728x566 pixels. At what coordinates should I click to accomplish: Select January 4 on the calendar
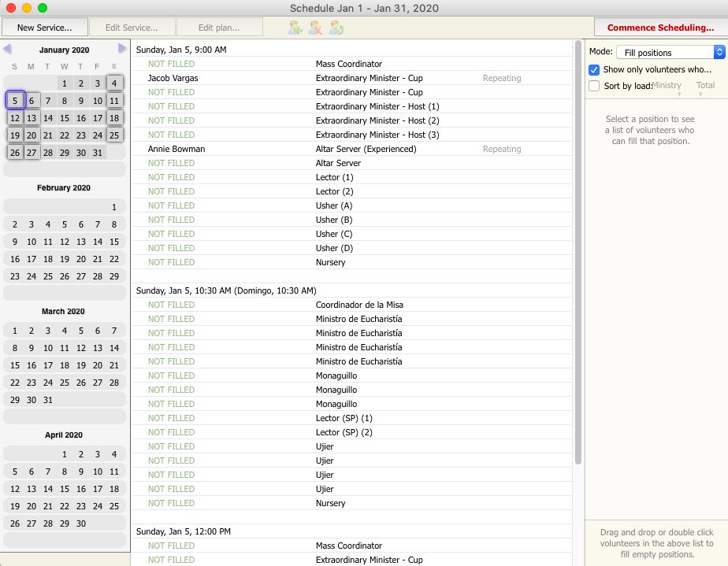coord(114,83)
